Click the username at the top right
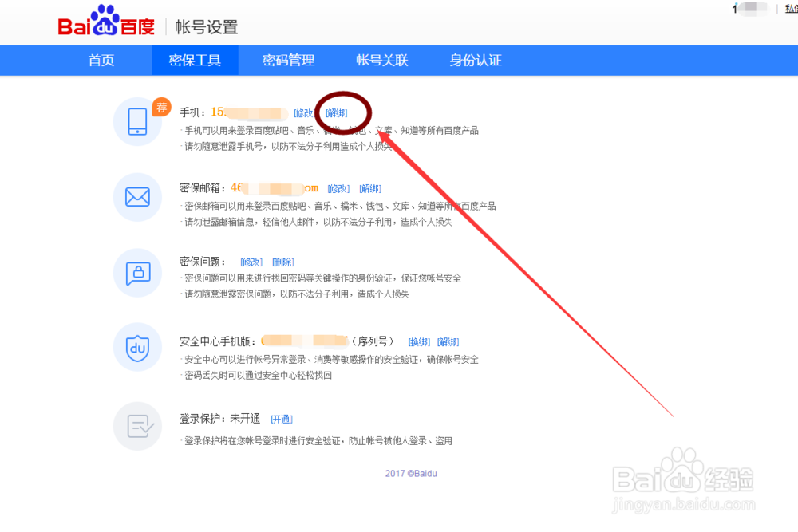This screenshot has width=798, height=532. coord(750,9)
